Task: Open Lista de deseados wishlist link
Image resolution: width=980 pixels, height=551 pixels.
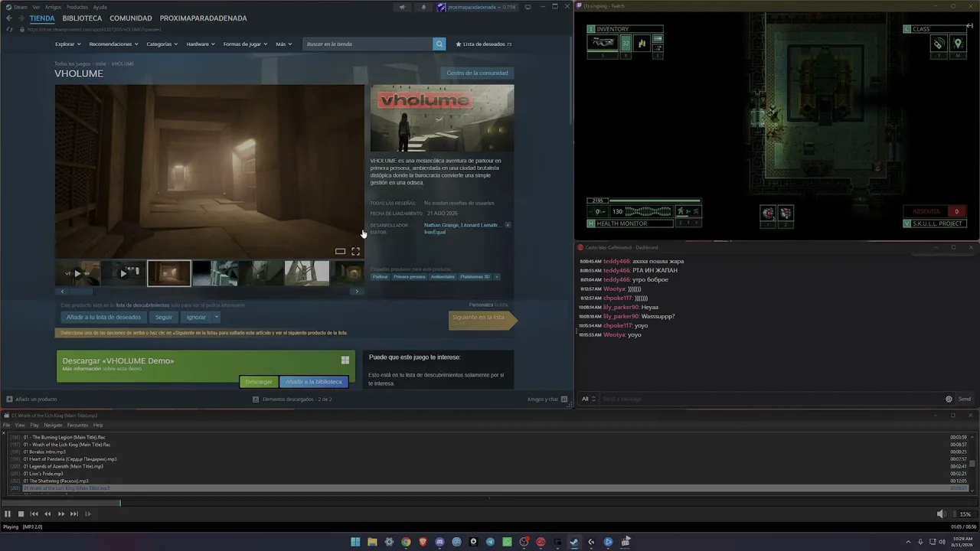Action: coord(484,44)
